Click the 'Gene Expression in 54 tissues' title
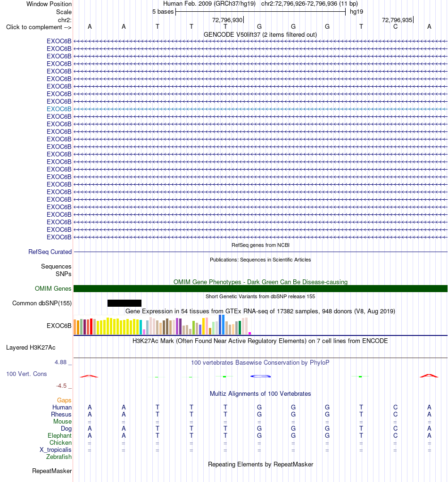The height and width of the screenshot is (482, 448). (260, 311)
